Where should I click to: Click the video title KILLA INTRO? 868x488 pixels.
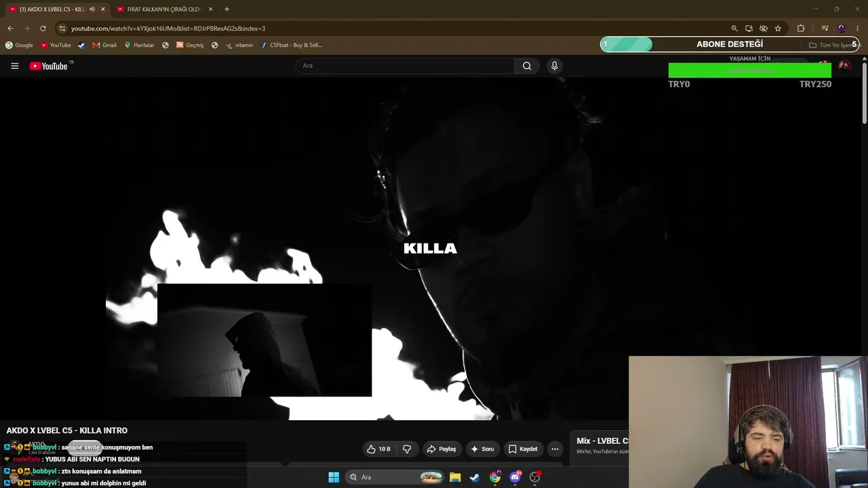coord(67,430)
